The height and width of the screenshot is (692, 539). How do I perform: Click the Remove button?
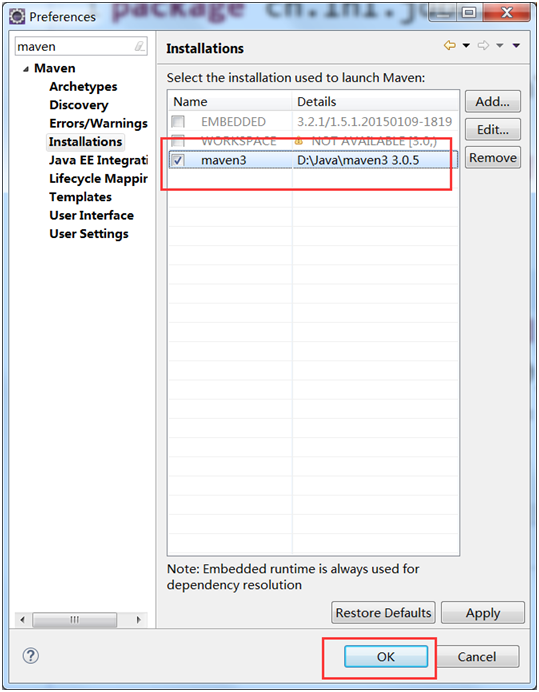coord(493,158)
